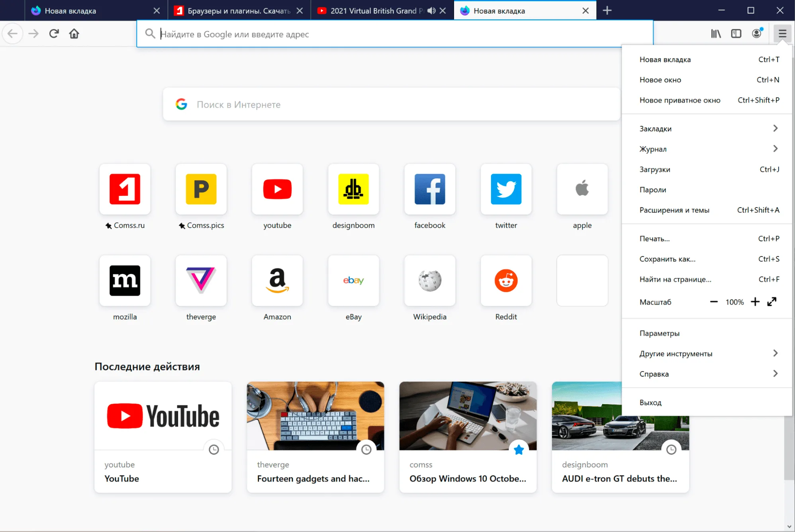Open the Fourteen gadgets theverge card
The width and height of the screenshot is (795, 532).
pos(315,437)
